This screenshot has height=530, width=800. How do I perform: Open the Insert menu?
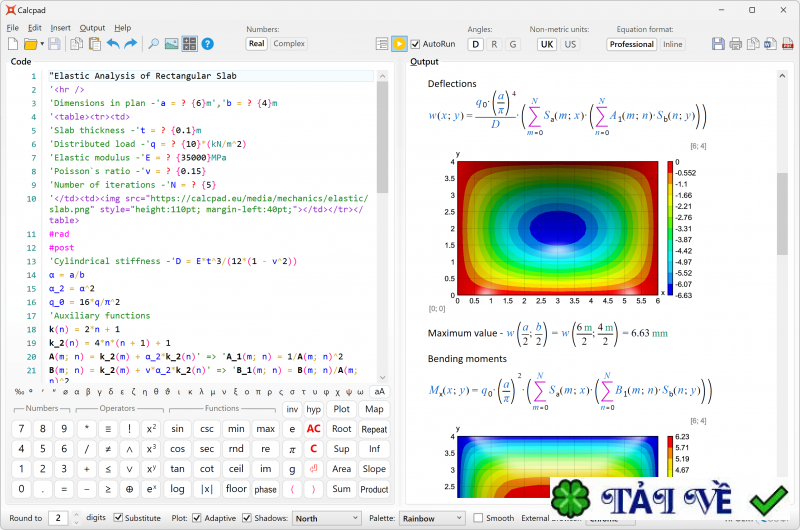click(60, 28)
